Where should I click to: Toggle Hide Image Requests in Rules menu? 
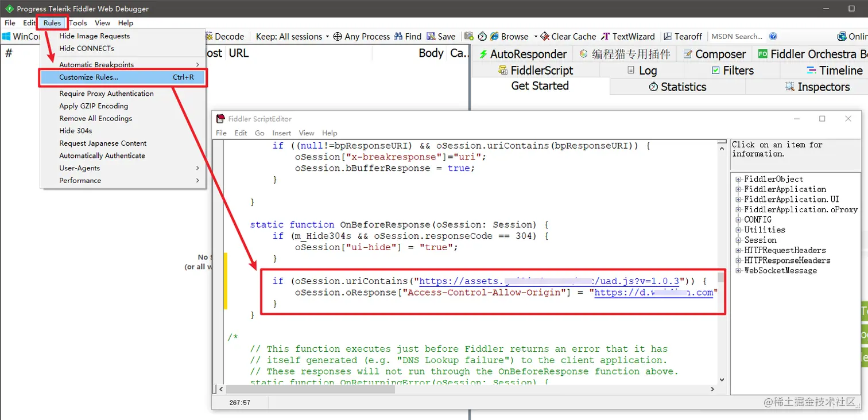[x=123, y=36]
